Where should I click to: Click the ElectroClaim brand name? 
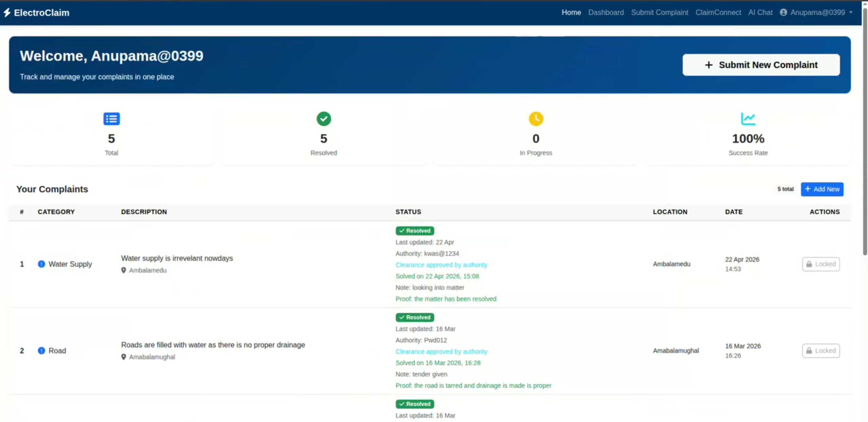(x=42, y=12)
